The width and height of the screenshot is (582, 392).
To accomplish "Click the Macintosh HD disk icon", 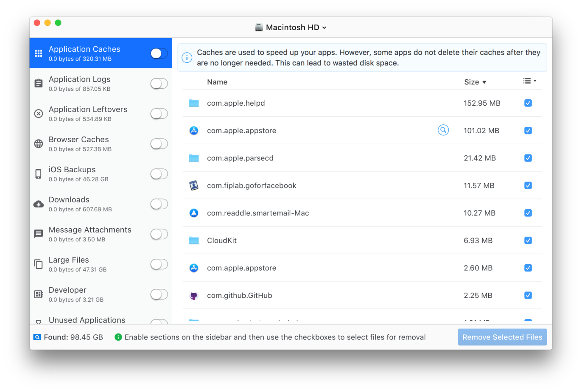I will [x=259, y=27].
